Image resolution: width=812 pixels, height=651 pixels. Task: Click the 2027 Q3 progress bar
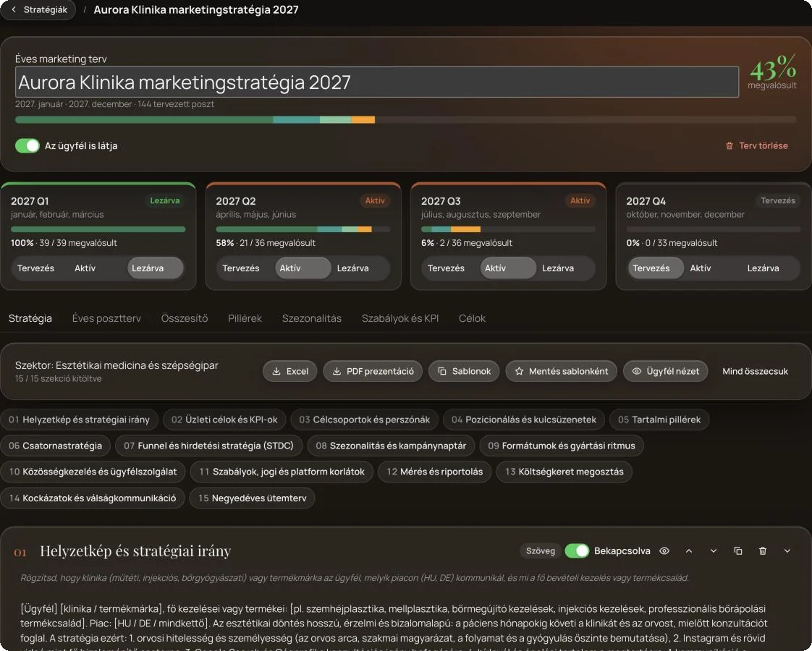point(508,229)
